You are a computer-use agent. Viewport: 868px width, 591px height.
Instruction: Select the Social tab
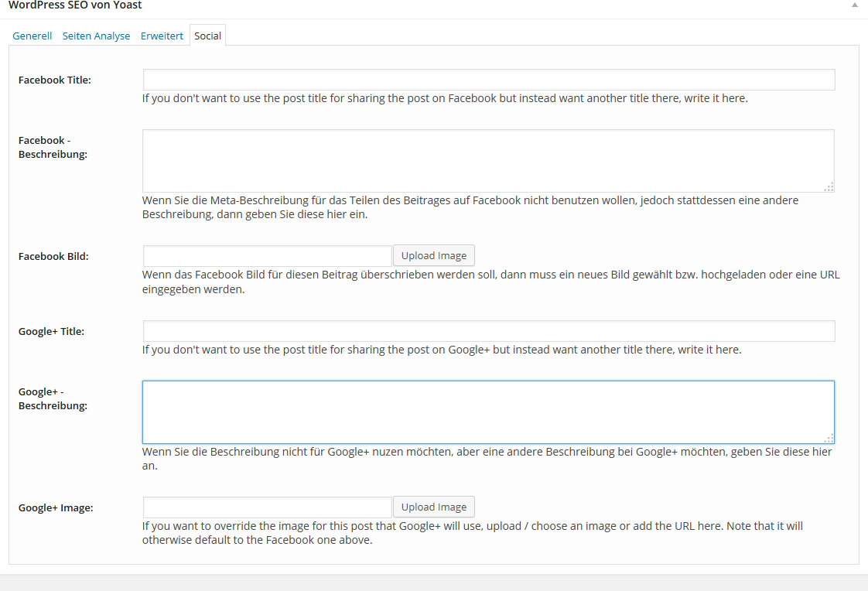(x=207, y=36)
